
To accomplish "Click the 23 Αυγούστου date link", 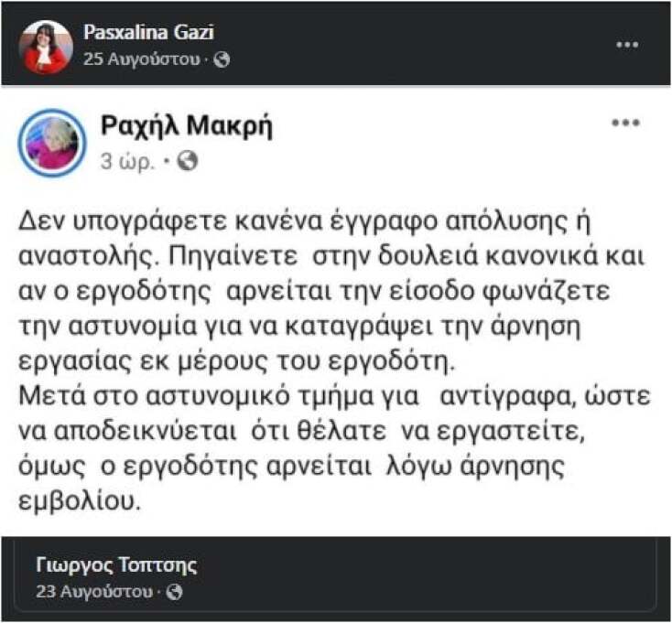I will click(92, 591).
